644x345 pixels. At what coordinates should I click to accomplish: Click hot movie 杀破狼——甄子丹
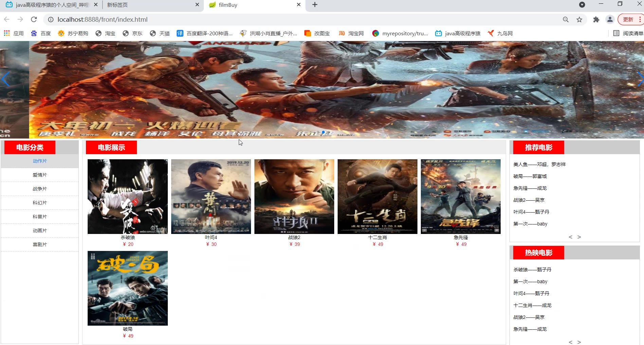click(532, 270)
